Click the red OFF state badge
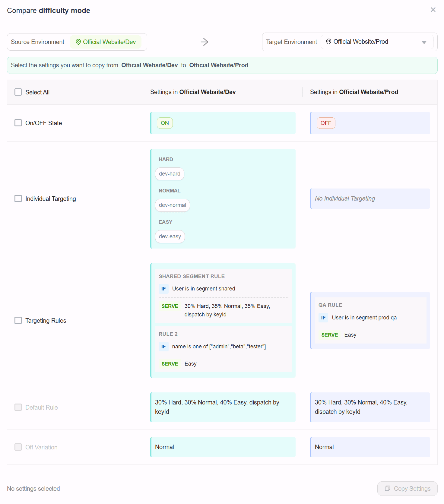444x504 pixels. [x=326, y=123]
